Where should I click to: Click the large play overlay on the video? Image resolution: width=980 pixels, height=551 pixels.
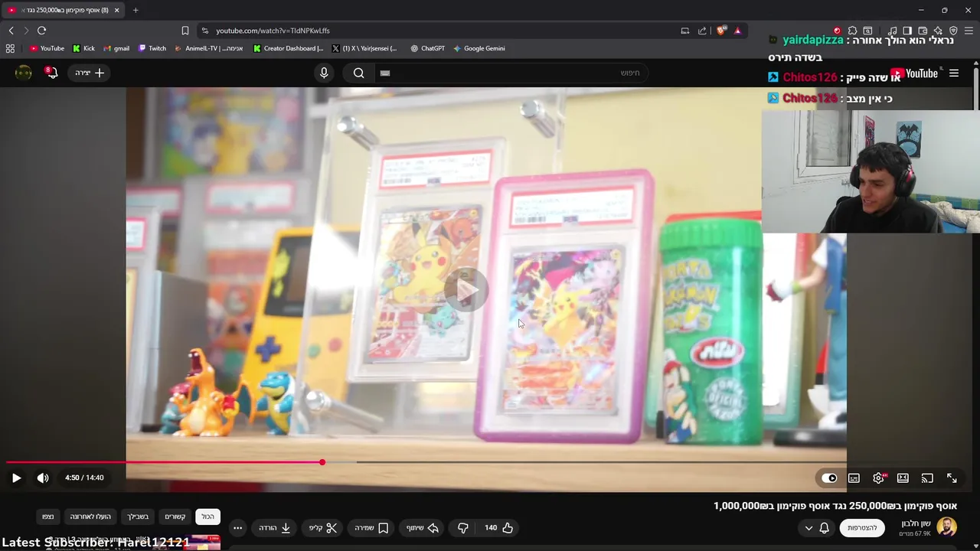[465, 289]
